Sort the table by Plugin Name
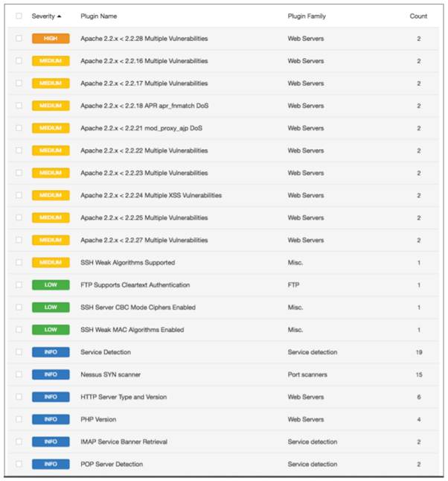Screen dimensions: 448x481 click(x=98, y=16)
